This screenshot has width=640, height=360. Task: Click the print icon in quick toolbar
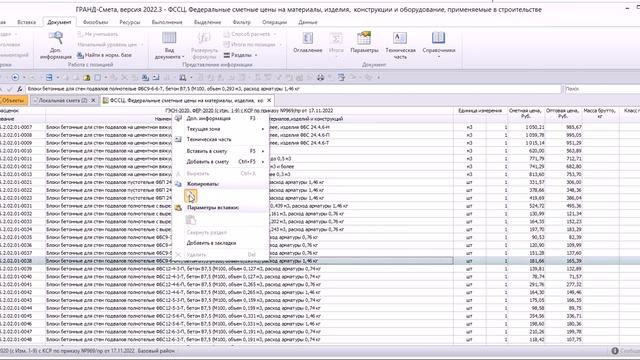(320, 77)
